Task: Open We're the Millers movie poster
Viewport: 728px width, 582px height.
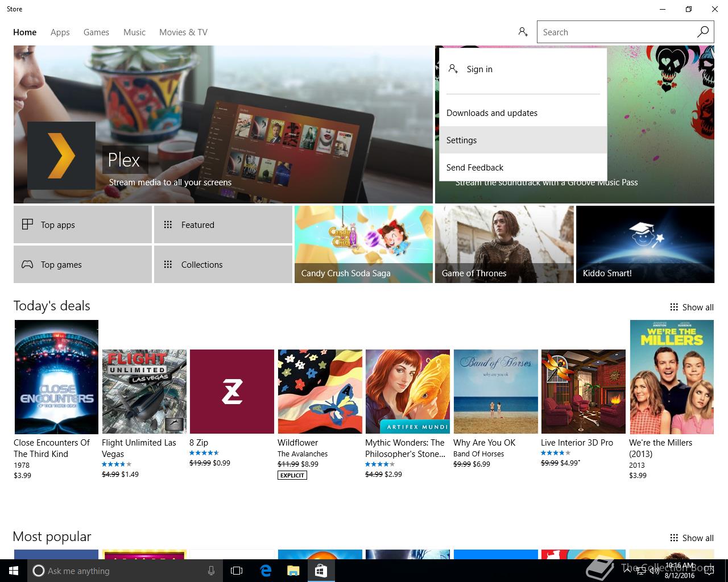Action: pyautogui.click(x=672, y=377)
